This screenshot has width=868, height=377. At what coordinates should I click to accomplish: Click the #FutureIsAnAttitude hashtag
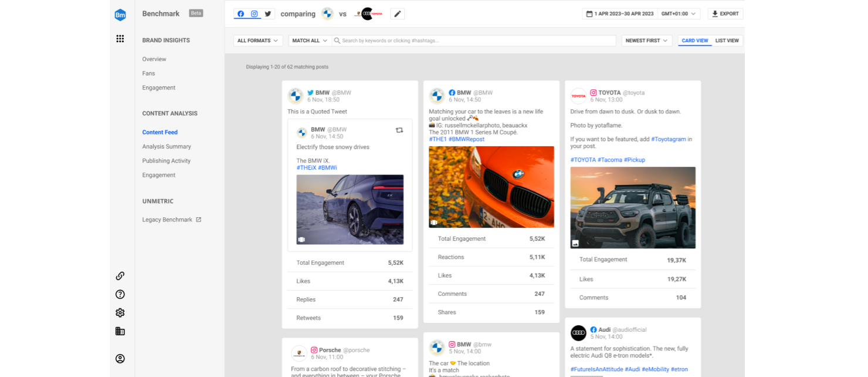(x=596, y=369)
